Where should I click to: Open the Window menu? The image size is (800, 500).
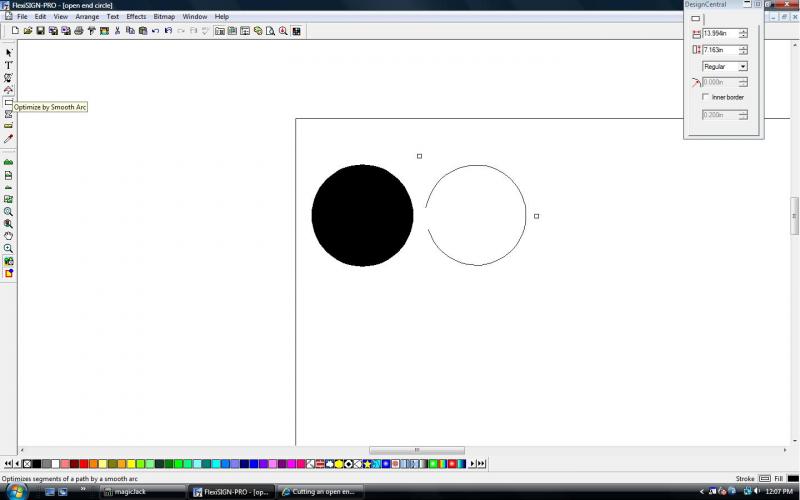[x=195, y=16]
